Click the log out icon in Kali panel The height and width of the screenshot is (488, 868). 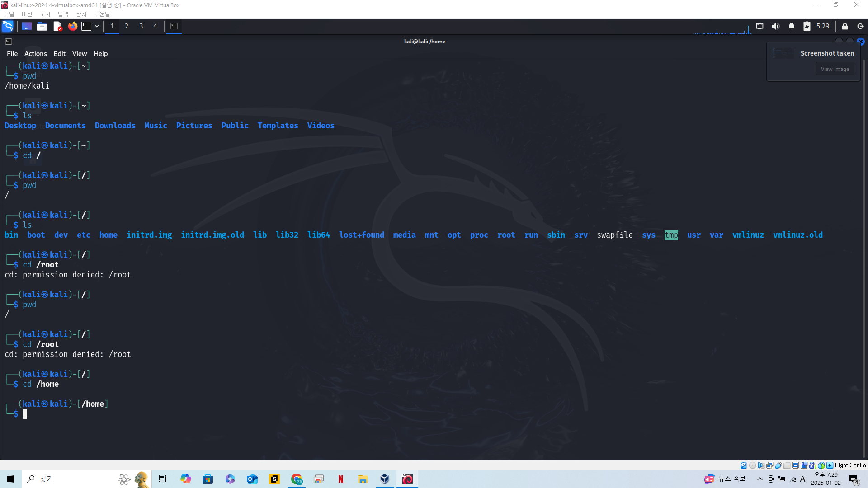coord(860,26)
